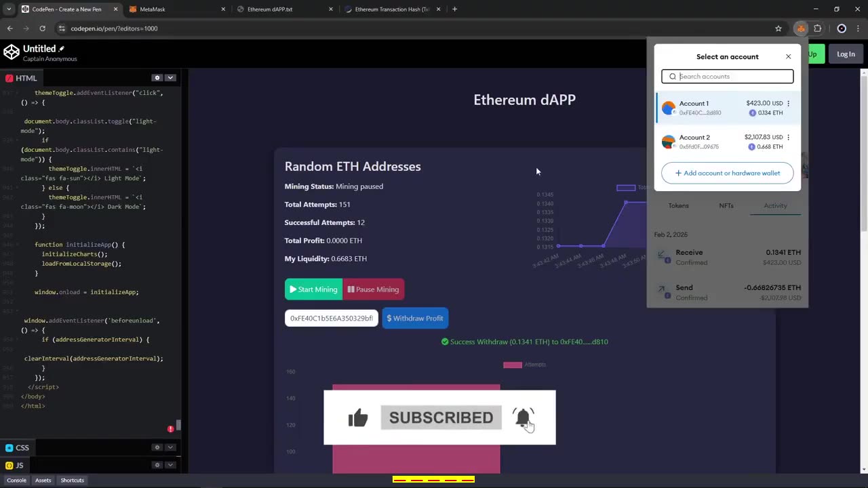The height and width of the screenshot is (488, 868).
Task: Open the NFTs tab in MetaMask
Action: pos(726,205)
